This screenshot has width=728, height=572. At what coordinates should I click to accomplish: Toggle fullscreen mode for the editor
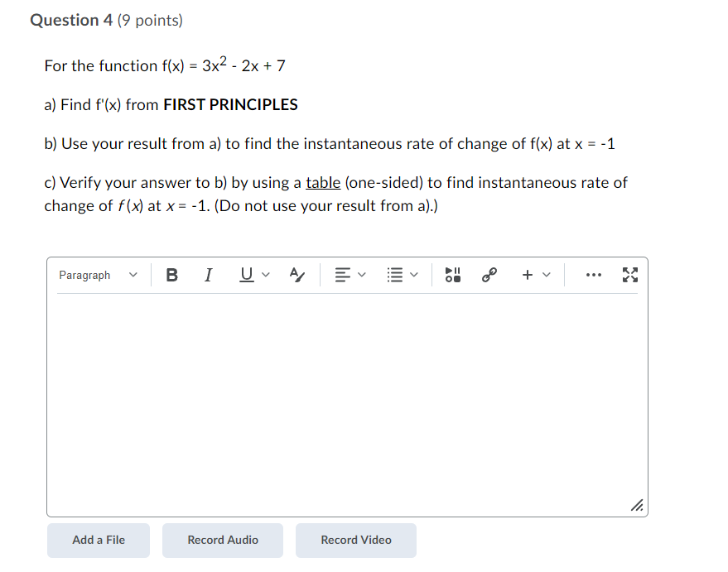pyautogui.click(x=630, y=275)
